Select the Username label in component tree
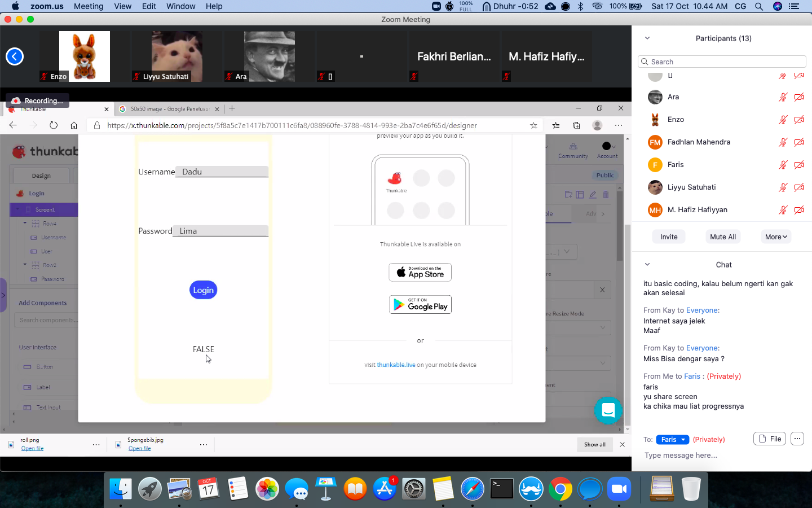The height and width of the screenshot is (508, 812). pyautogui.click(x=53, y=238)
